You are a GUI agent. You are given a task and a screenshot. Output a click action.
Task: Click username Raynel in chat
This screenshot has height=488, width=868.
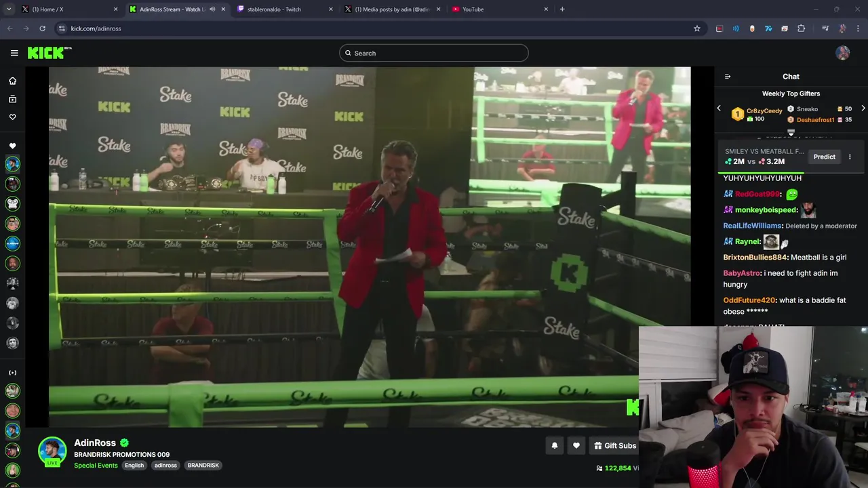747,241
